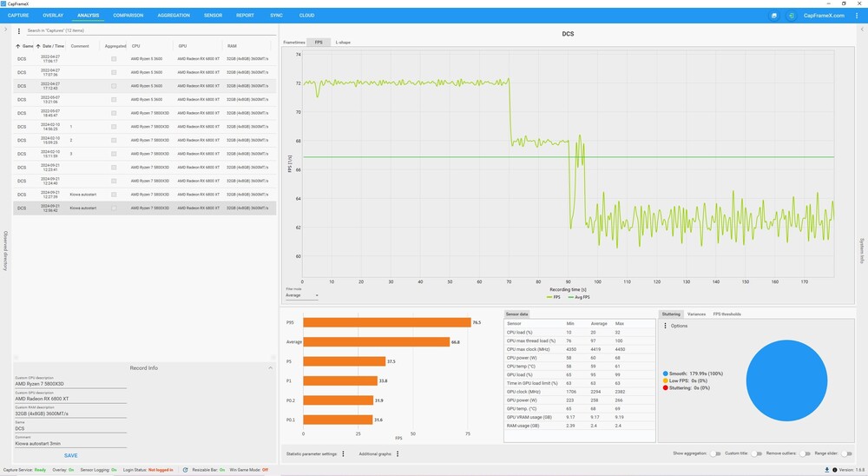
Task: Focus the Search in Captures field
Action: coord(149,31)
